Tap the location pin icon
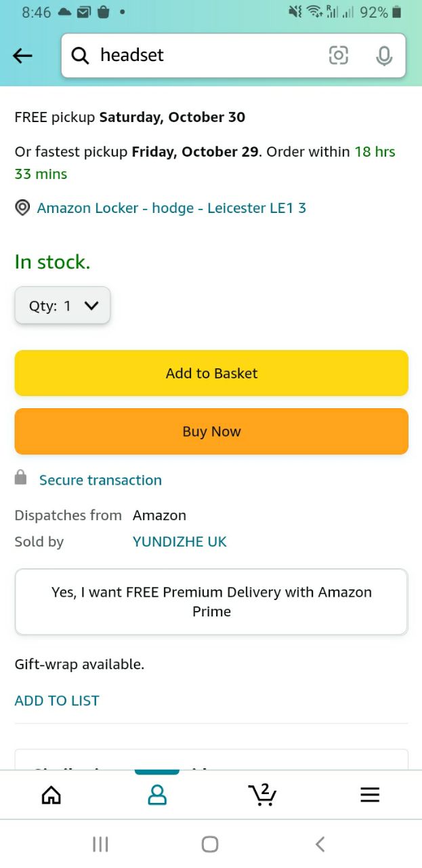This screenshot has height=868, width=422. (x=22, y=208)
